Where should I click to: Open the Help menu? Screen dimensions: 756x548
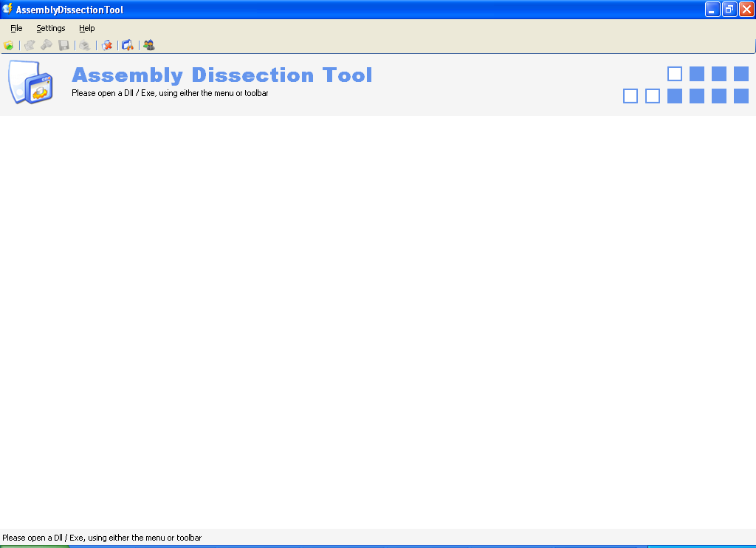[87, 28]
